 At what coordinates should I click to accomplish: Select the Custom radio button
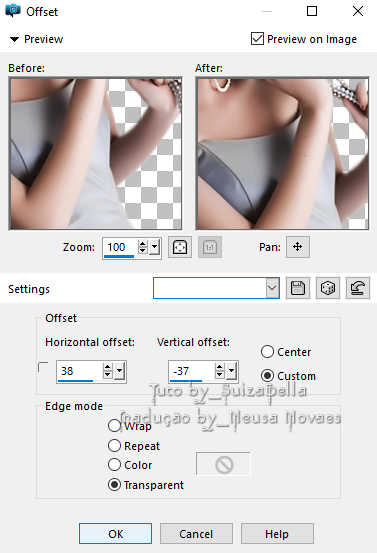coord(267,376)
